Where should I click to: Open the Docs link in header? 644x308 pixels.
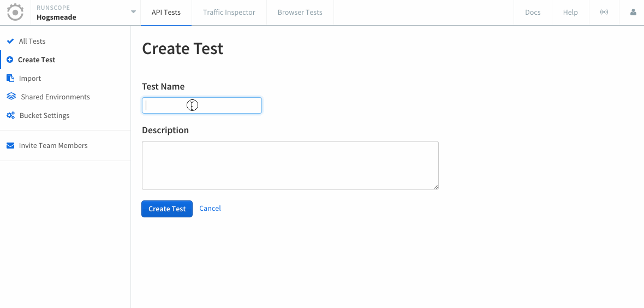tap(533, 13)
